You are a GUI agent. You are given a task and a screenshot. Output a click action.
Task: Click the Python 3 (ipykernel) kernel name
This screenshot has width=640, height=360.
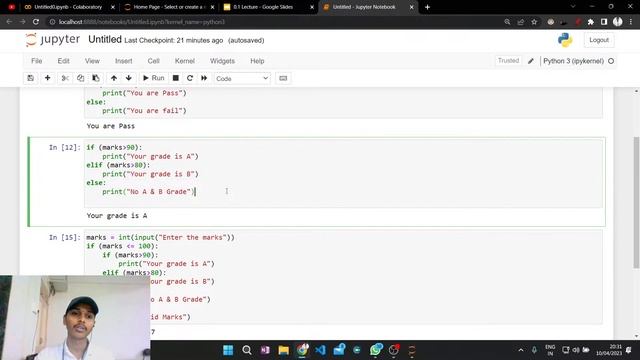tap(573, 61)
